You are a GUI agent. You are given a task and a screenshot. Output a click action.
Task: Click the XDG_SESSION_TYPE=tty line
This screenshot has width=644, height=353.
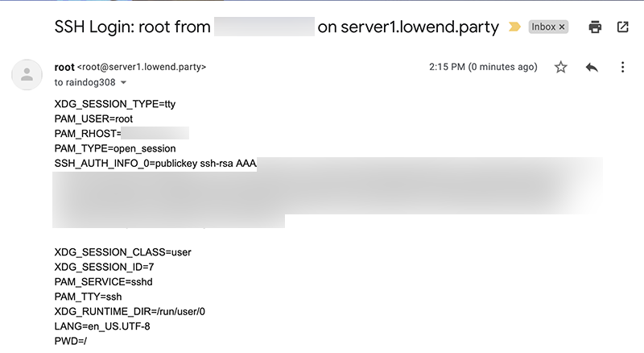[114, 104]
